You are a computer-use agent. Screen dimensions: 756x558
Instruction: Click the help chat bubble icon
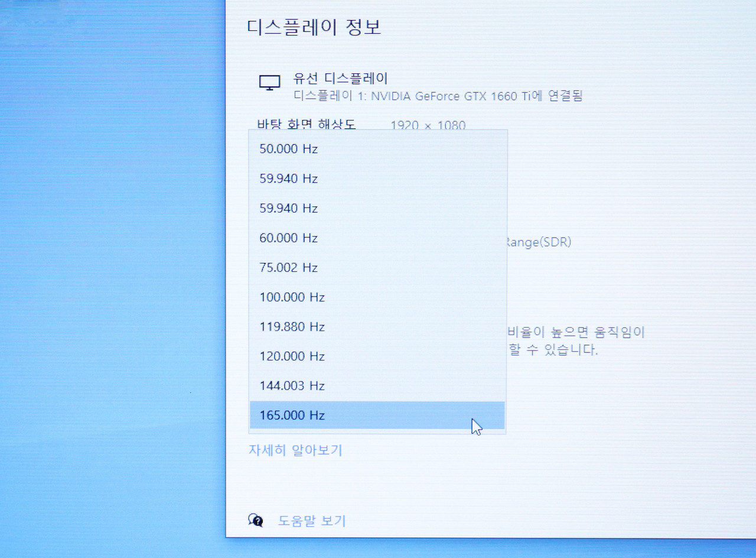256,520
